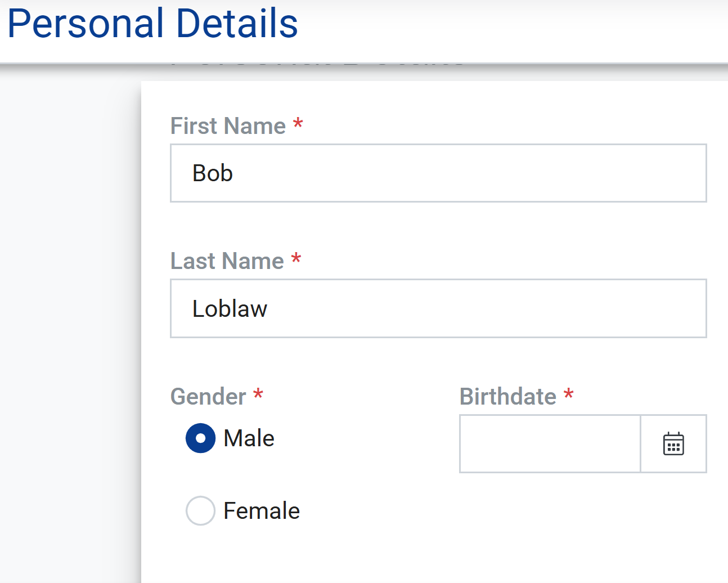Click the "Male" option text label
The height and width of the screenshot is (583, 728).
click(x=249, y=438)
